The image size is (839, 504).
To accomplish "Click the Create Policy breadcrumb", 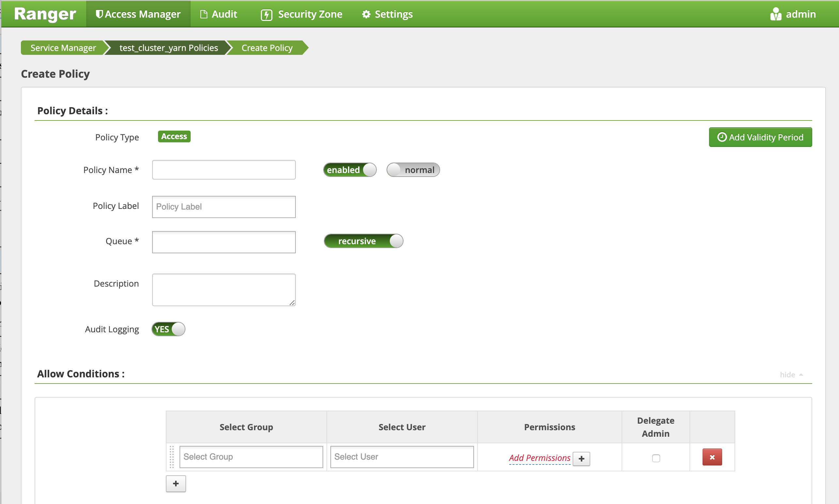I will [267, 48].
